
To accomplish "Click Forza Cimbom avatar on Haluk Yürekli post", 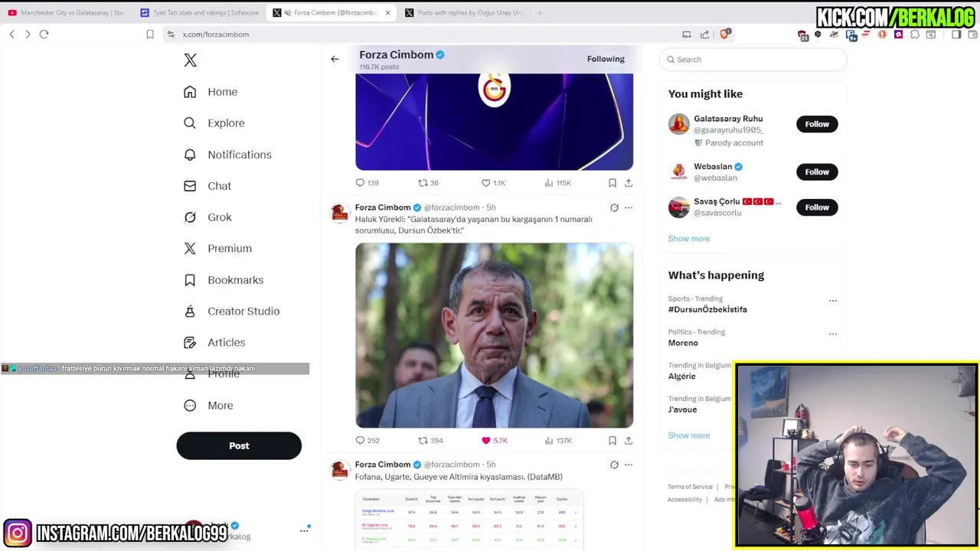I will 340,213.
